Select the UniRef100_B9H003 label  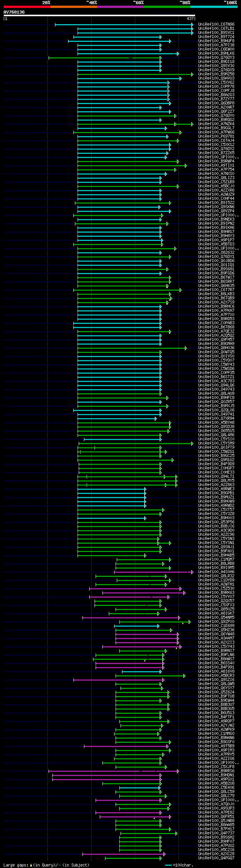pos(216,518)
